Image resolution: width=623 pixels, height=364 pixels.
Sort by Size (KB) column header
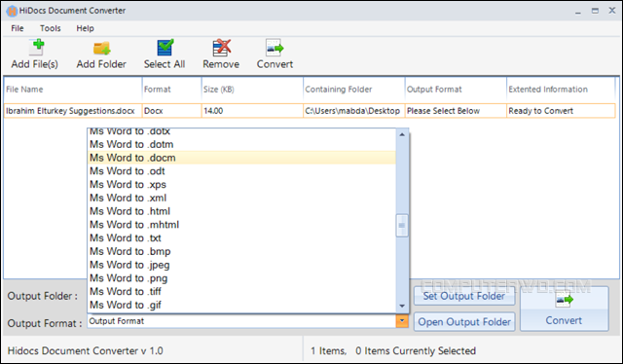pyautogui.click(x=252, y=90)
